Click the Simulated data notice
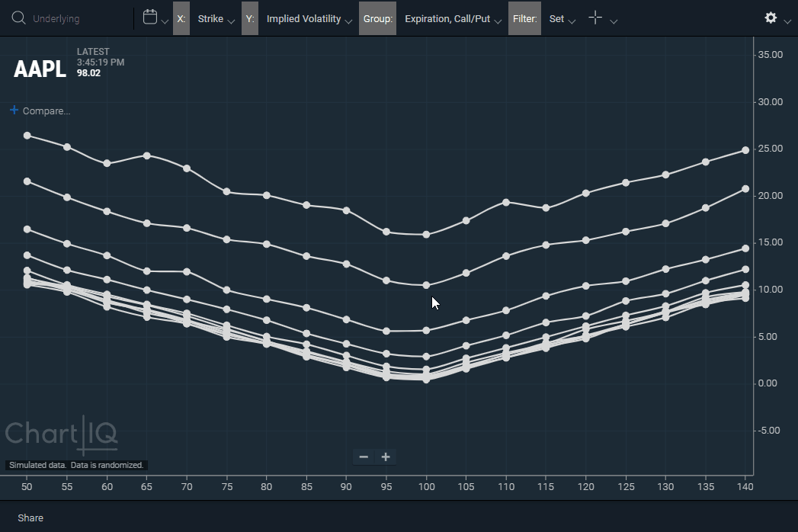Screen dimensions: 798x532 tap(76, 465)
